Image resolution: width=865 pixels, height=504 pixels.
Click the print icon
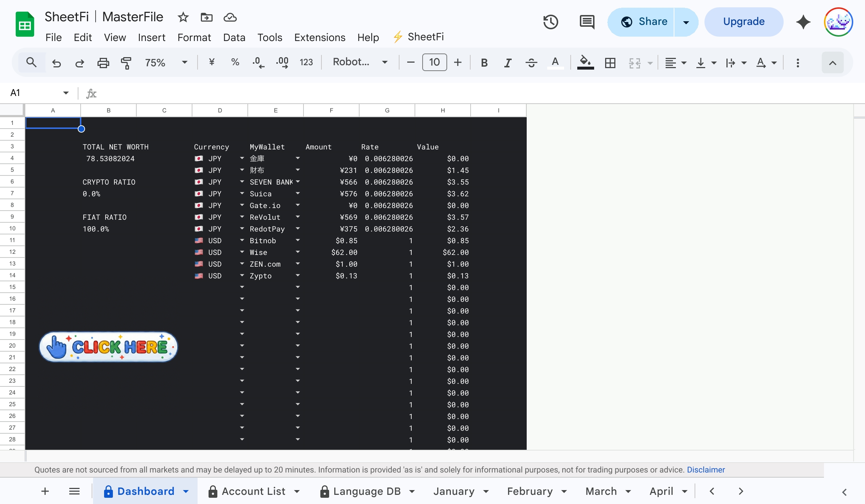103,63
